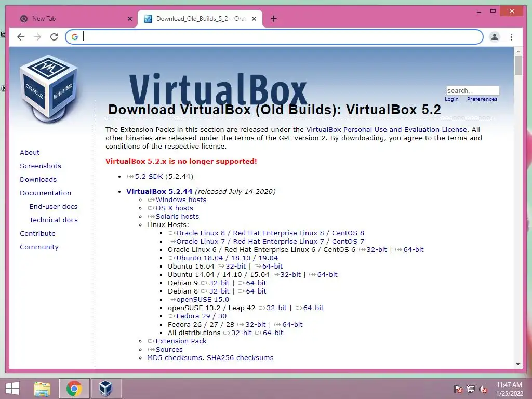Download Ubuntu 14.04 32-bit package
The width and height of the screenshot is (532, 399).
pyautogui.click(x=287, y=274)
